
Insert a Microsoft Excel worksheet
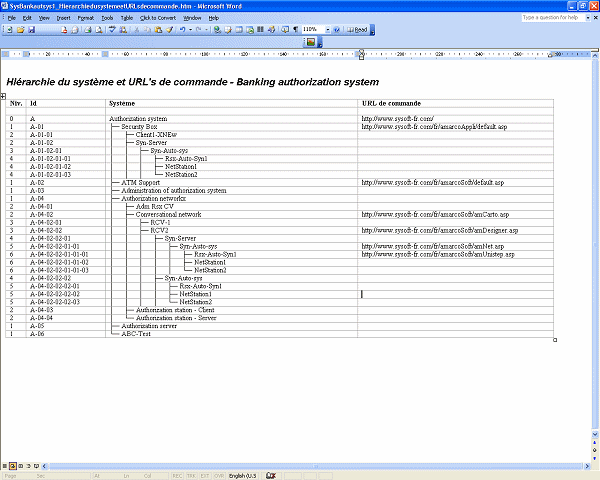pos(250,29)
